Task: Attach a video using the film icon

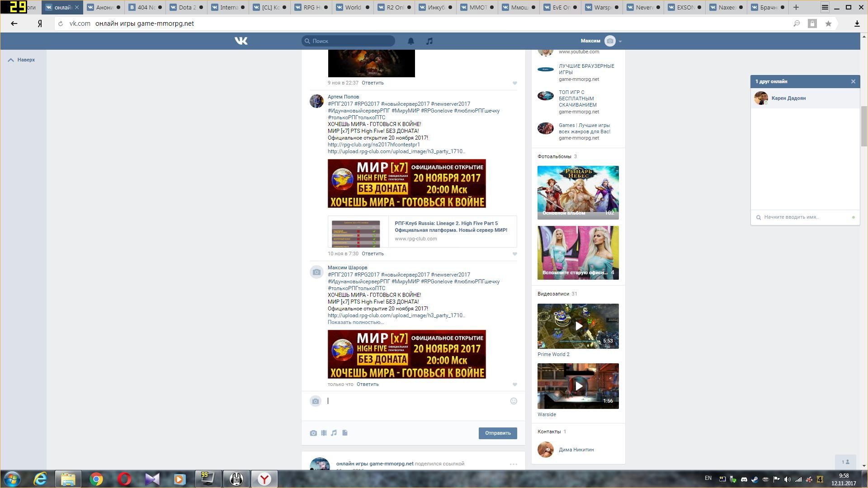Action: tap(324, 433)
